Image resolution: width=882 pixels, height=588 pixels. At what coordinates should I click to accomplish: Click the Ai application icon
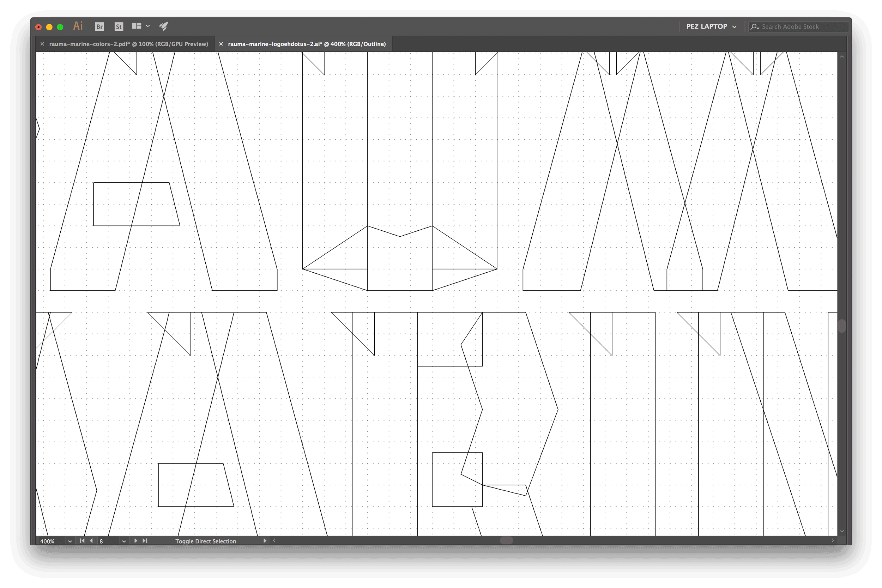(x=78, y=26)
